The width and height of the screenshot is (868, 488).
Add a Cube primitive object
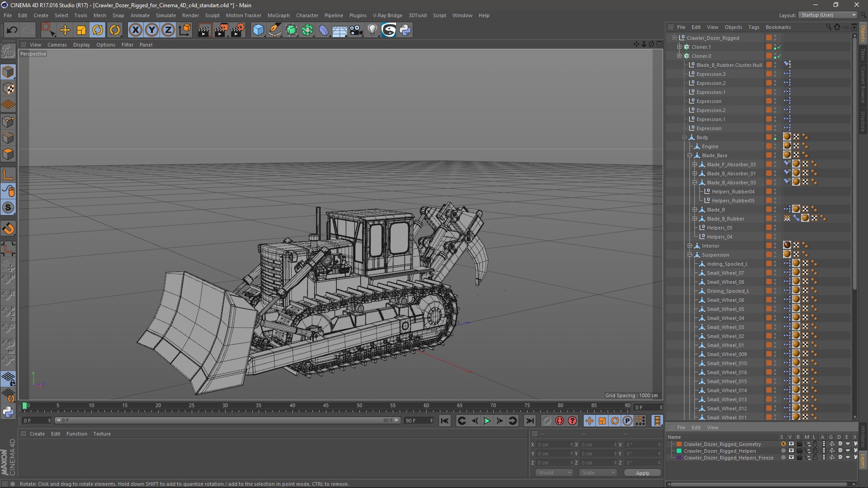pos(258,30)
